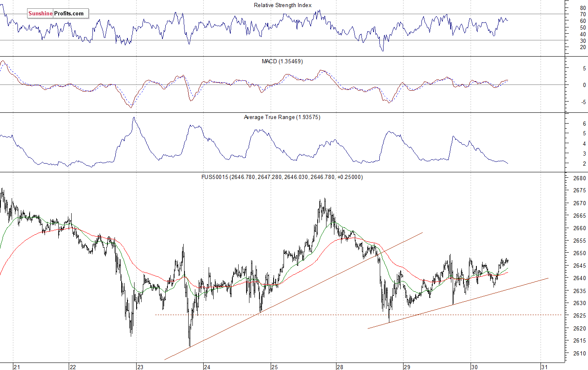Viewport: 588px width, 370px height.
Task: Click the 2645 price axis label
Action: pyautogui.click(x=580, y=266)
